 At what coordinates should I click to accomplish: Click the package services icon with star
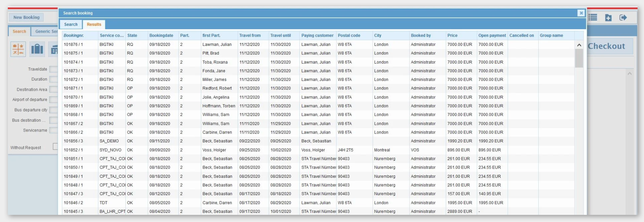[18, 49]
